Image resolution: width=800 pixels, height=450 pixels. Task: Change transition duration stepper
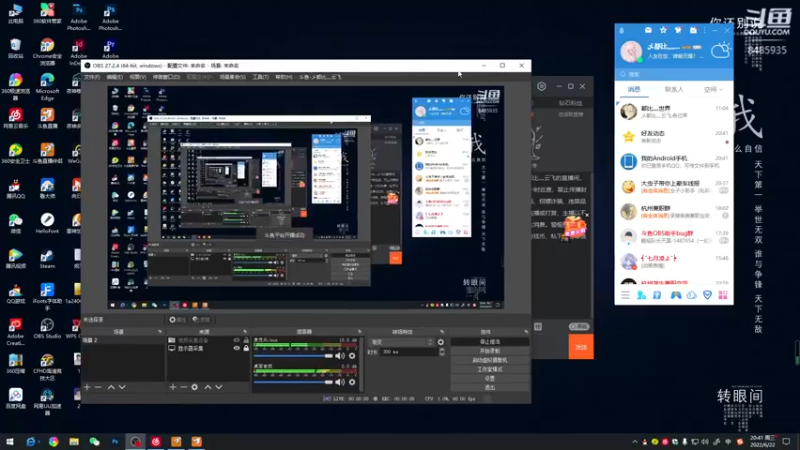(442, 352)
